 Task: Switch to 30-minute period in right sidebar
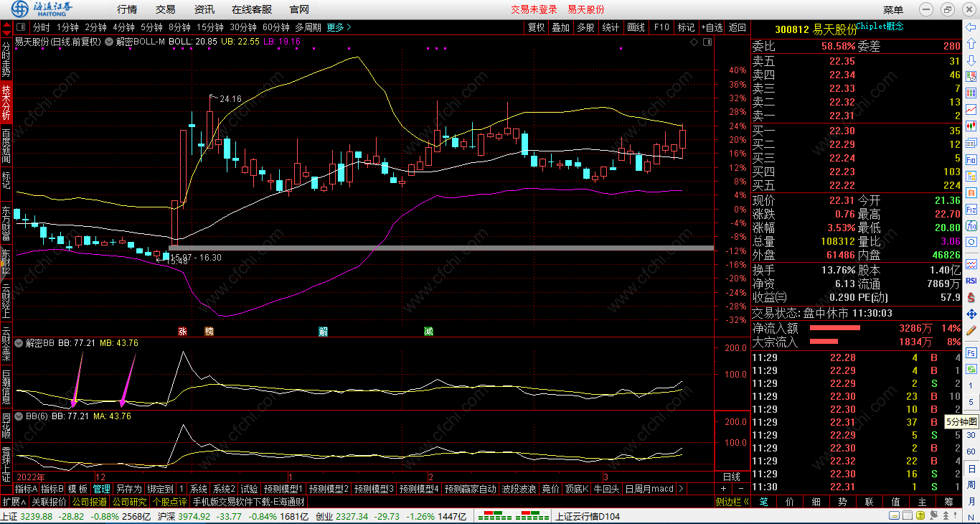971,435
